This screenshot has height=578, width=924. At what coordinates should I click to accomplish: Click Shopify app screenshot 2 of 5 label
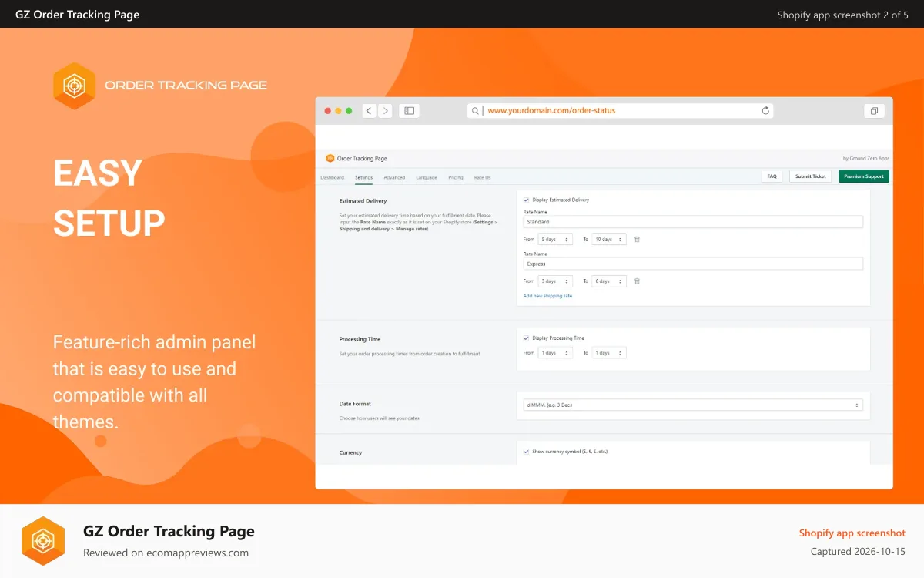tap(842, 15)
